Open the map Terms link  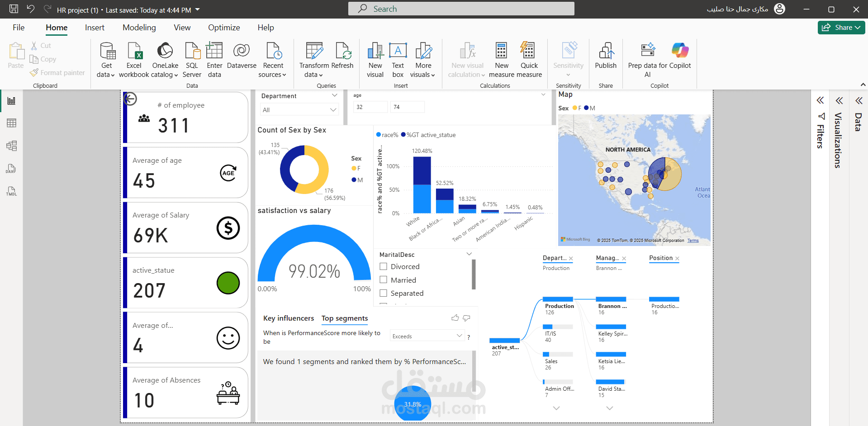tap(693, 241)
